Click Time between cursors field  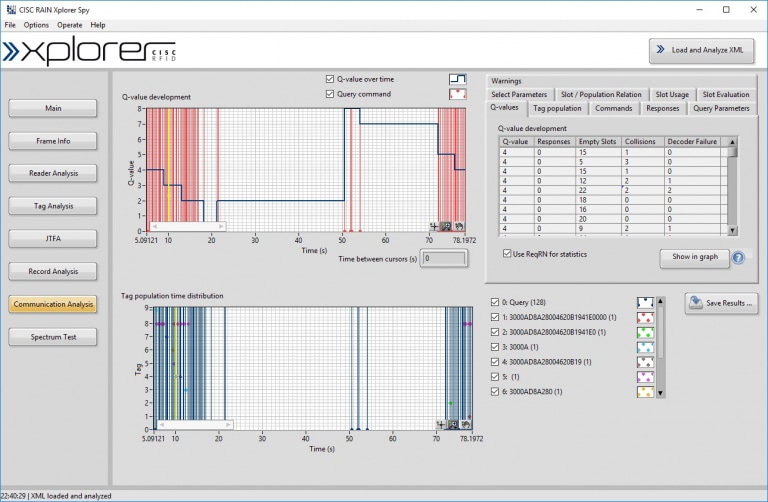pyautogui.click(x=444, y=259)
